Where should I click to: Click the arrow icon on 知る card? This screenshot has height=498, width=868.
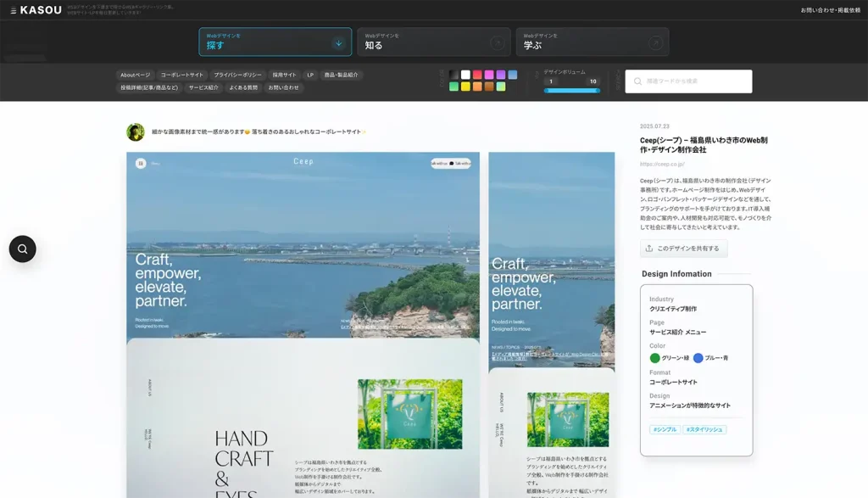497,42
